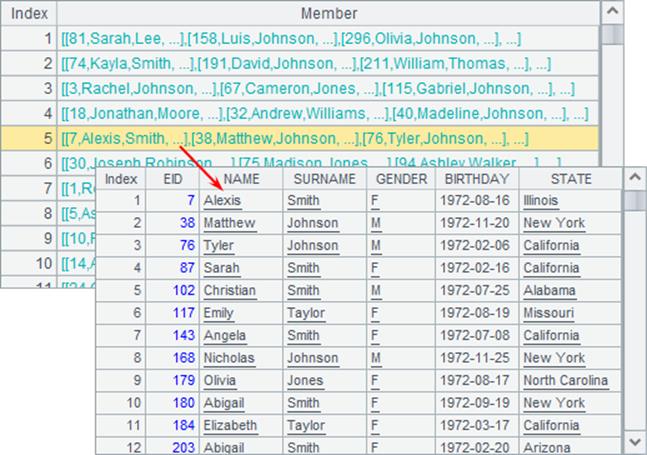Click the Member column header
647x455 pixels.
pyautogui.click(x=328, y=14)
